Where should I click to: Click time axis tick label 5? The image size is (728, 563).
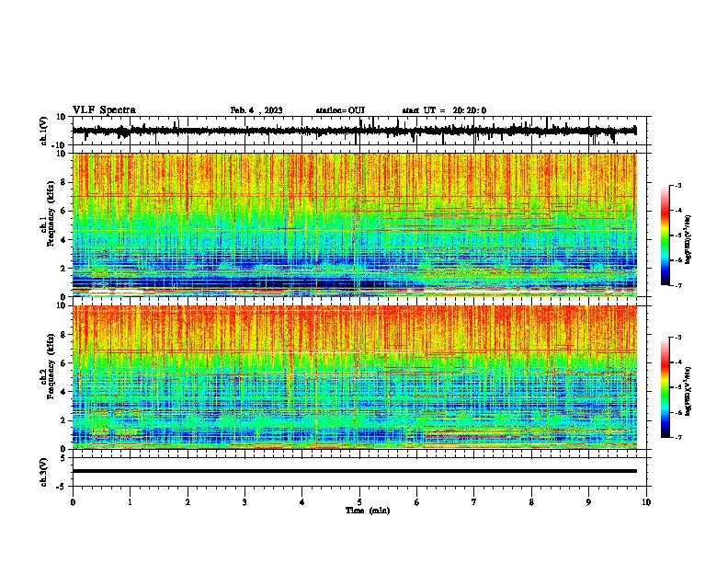pos(359,502)
